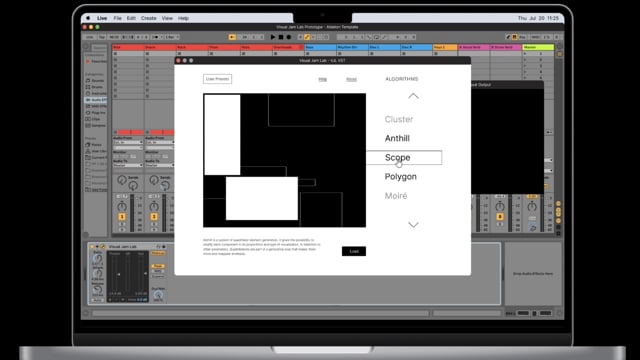Click the Load button
Image resolution: width=640 pixels, height=360 pixels.
(354, 251)
